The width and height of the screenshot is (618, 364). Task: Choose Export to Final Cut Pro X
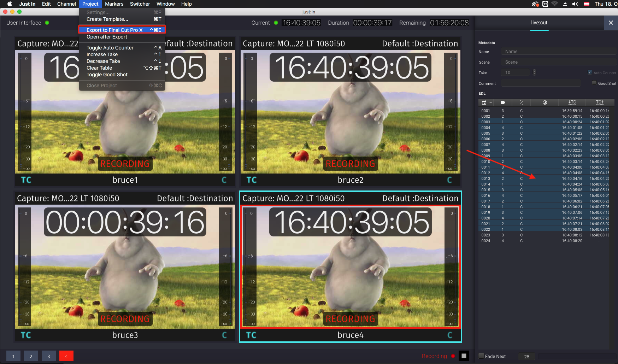(x=122, y=30)
